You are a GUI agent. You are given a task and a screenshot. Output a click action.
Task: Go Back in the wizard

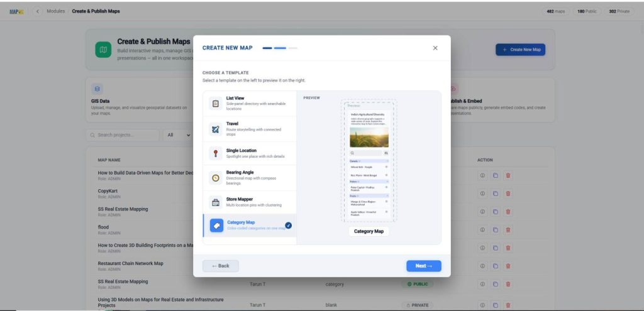pyautogui.click(x=221, y=266)
